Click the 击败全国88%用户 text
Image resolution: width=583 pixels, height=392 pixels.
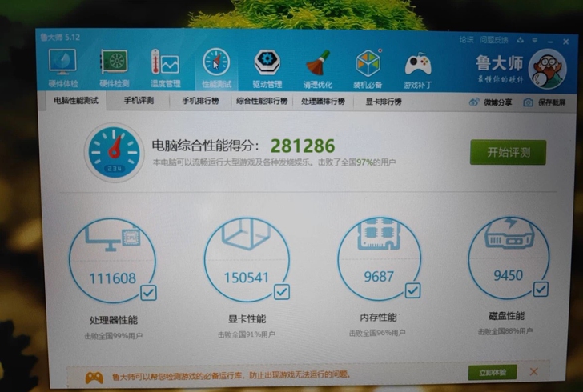pyautogui.click(x=505, y=331)
